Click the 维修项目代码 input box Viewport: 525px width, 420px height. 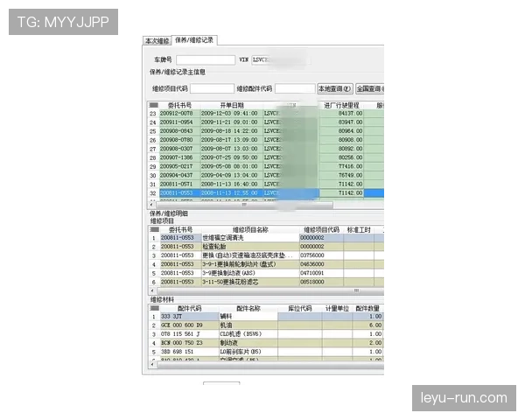[212, 88]
